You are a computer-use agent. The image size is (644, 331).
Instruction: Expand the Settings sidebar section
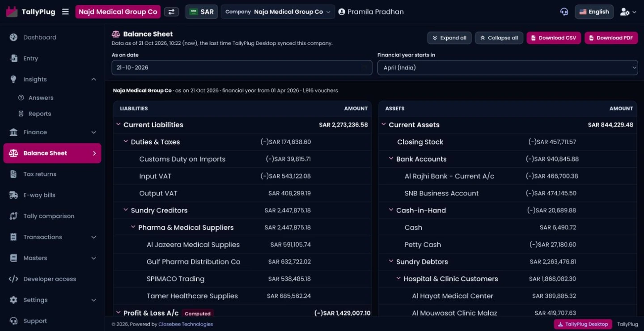93,300
